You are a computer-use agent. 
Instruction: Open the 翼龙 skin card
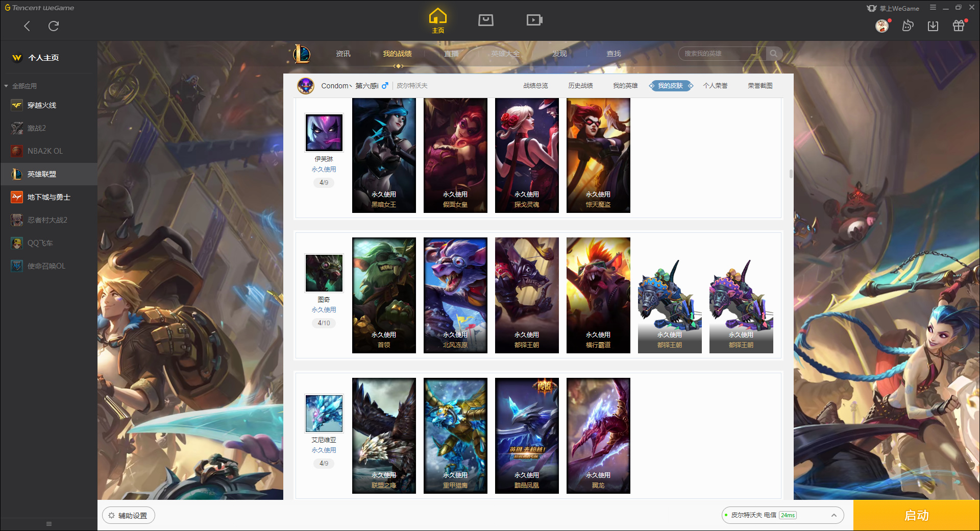point(598,436)
